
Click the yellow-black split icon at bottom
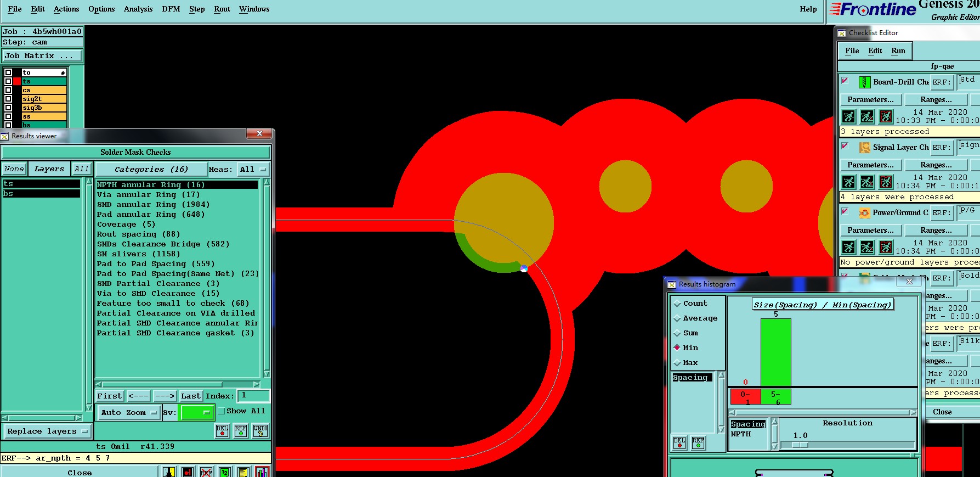click(169, 472)
